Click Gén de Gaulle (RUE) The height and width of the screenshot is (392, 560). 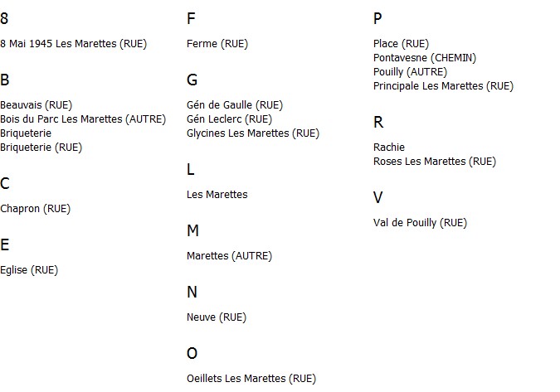click(235, 105)
